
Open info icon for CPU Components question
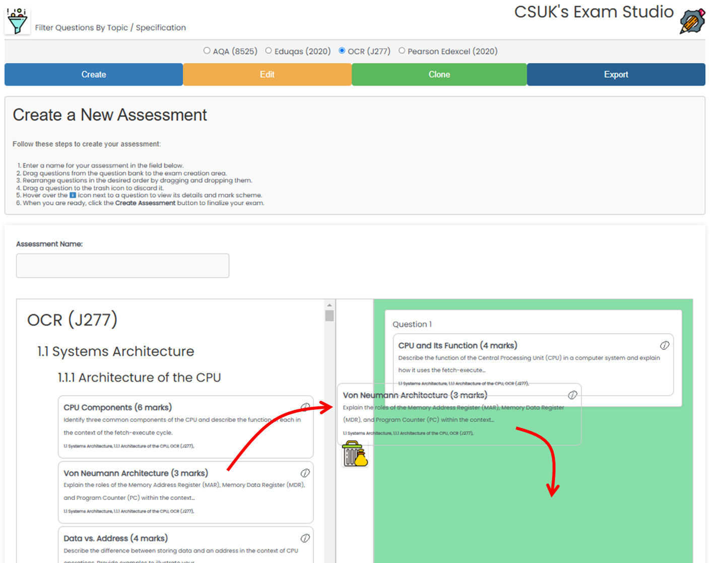tap(305, 407)
